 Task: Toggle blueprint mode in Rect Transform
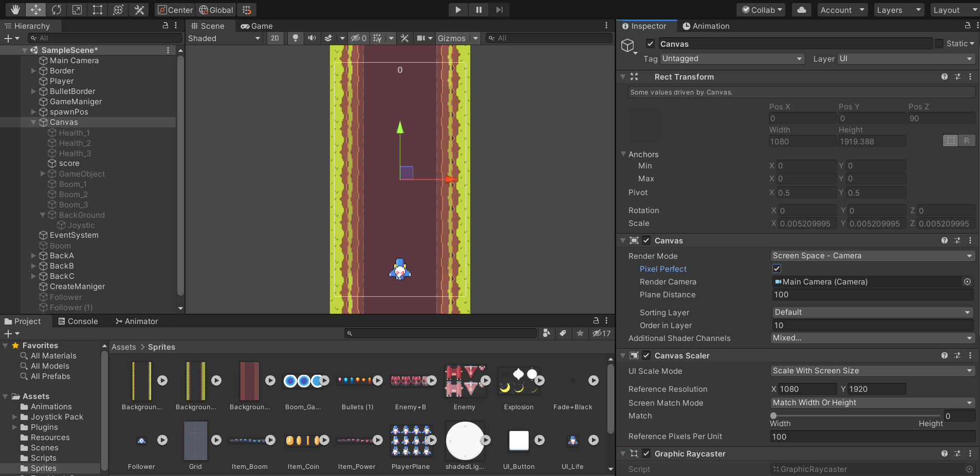[x=951, y=141]
